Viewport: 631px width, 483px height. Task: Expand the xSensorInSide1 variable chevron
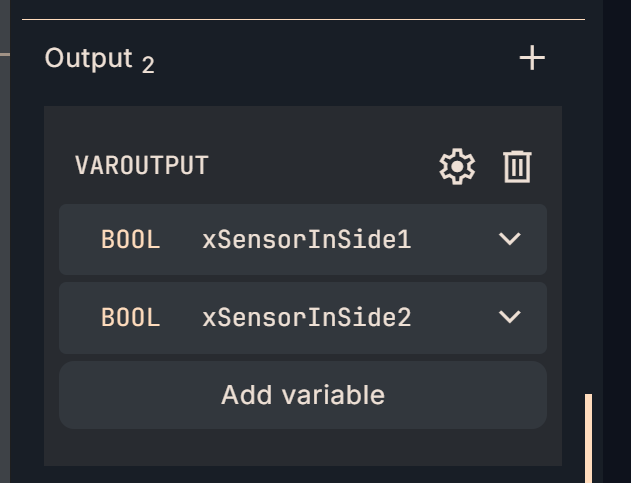click(510, 239)
